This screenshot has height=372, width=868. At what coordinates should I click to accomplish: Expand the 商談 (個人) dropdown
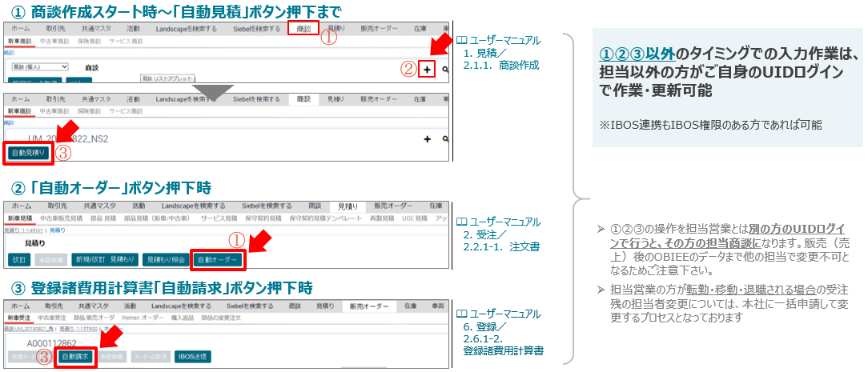pyautogui.click(x=38, y=67)
